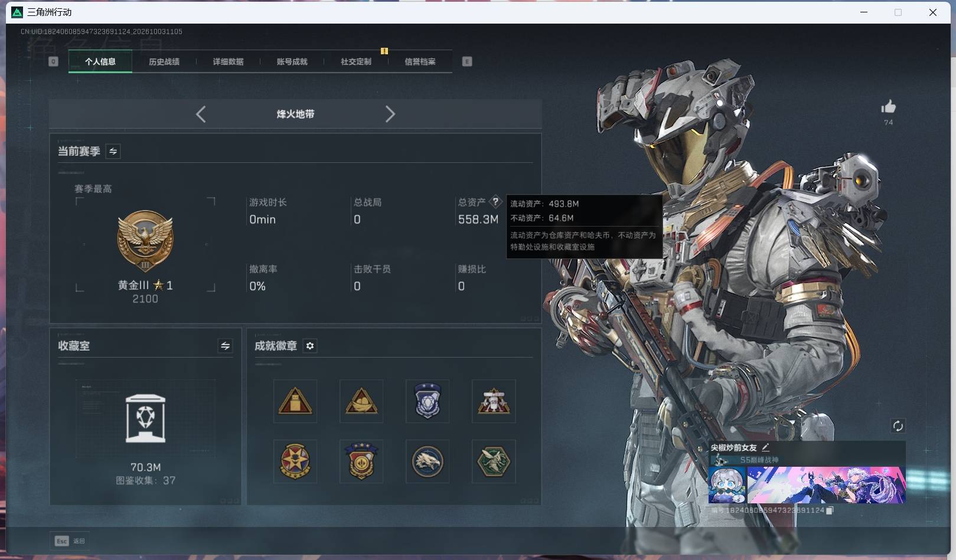
Task: Select the wolf head round badge
Action: click(x=428, y=461)
